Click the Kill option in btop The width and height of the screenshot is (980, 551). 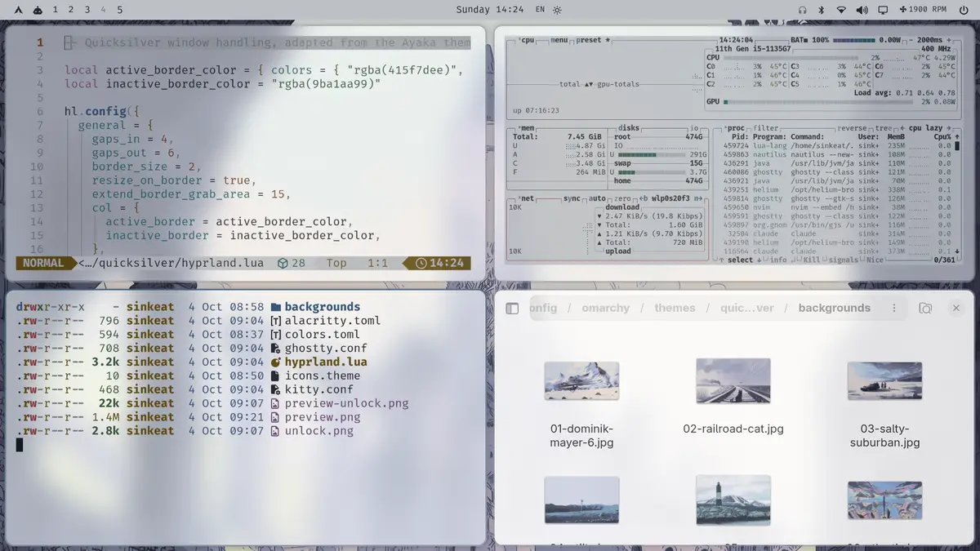pos(812,260)
